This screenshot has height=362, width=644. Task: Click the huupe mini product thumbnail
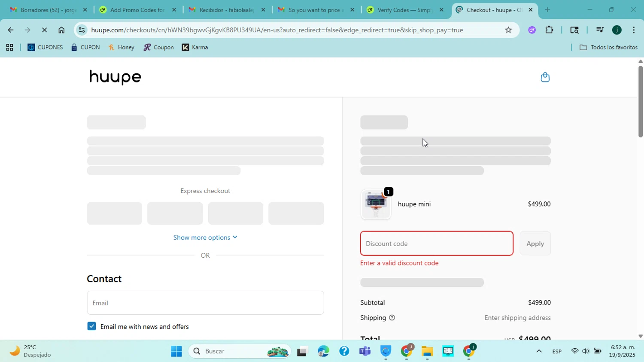point(376,204)
